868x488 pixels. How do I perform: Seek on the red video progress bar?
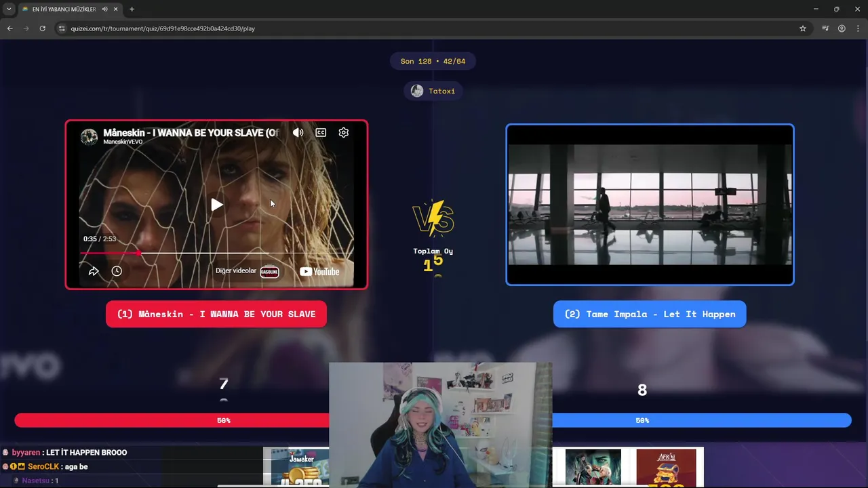[216, 253]
